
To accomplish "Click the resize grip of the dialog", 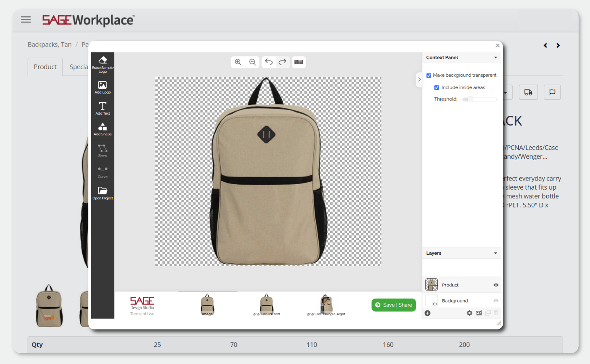I will pyautogui.click(x=499, y=323).
